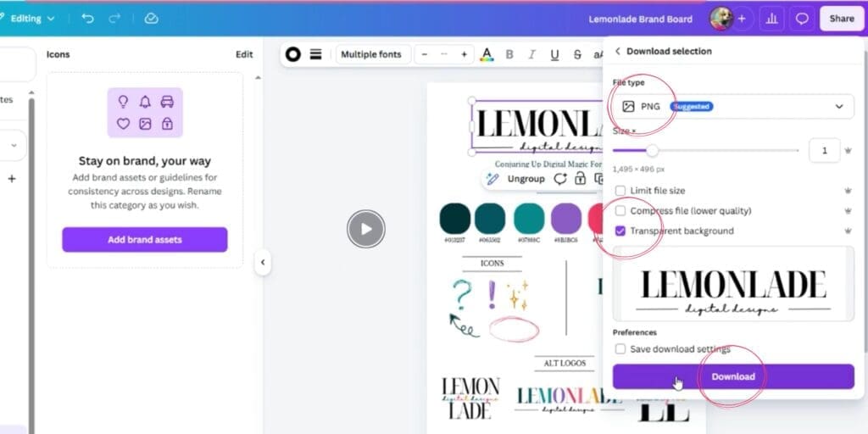Toggle underline formatting
This screenshot has width=868, height=434.
click(x=554, y=54)
